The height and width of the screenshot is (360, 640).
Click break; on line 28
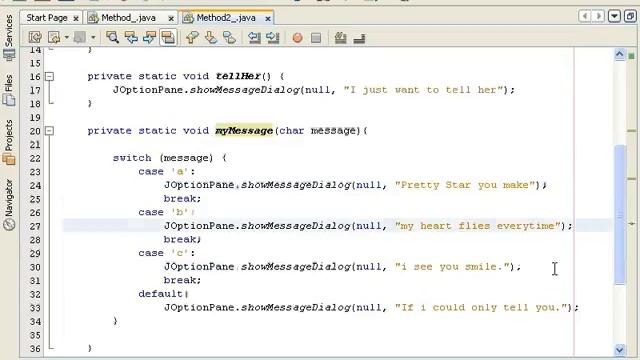pos(182,240)
